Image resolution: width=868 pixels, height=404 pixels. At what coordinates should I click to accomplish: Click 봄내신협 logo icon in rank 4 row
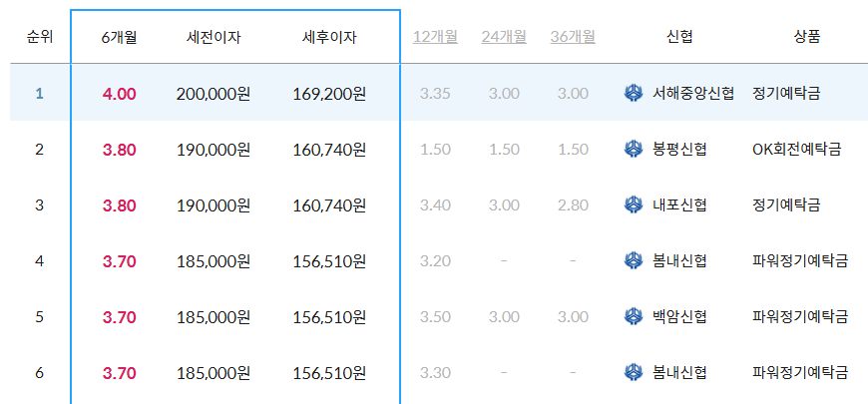(x=634, y=261)
